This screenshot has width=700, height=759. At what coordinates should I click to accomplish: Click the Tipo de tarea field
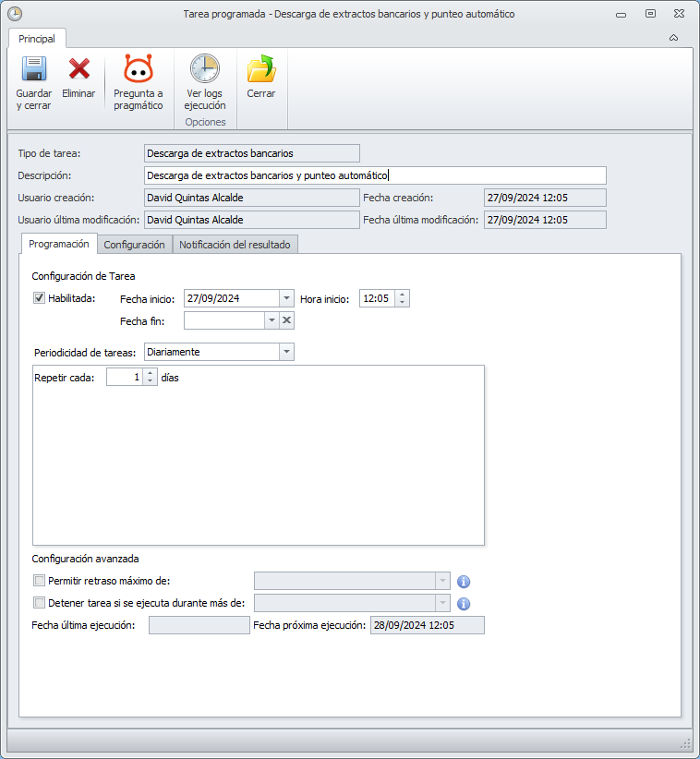tap(252, 153)
